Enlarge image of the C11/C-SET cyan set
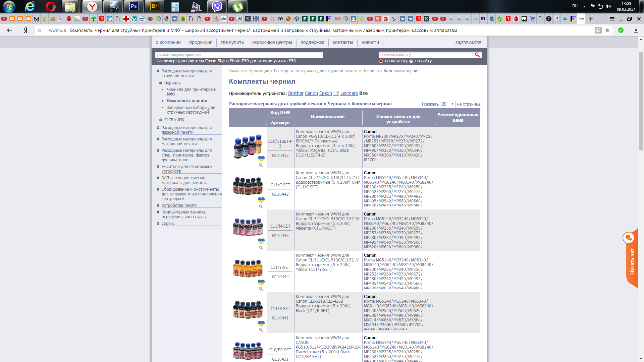 261,206
